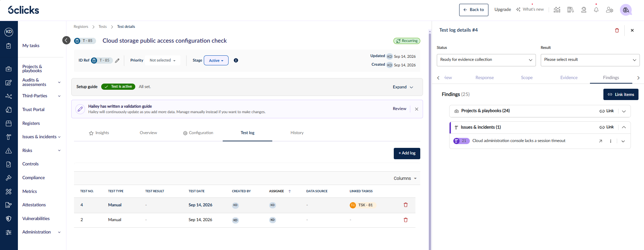This screenshot has width=644, height=250.
Task: Open the linked issue in new view arrow
Action: click(601, 141)
